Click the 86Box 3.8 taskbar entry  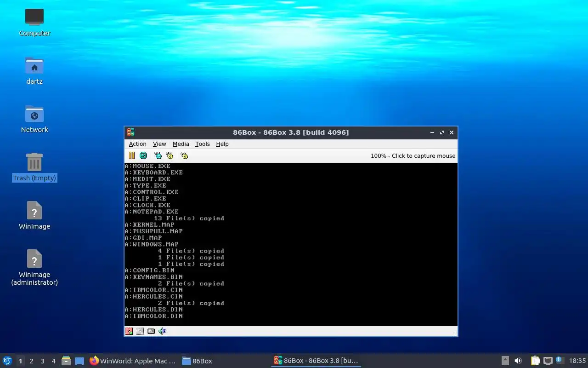click(x=316, y=361)
